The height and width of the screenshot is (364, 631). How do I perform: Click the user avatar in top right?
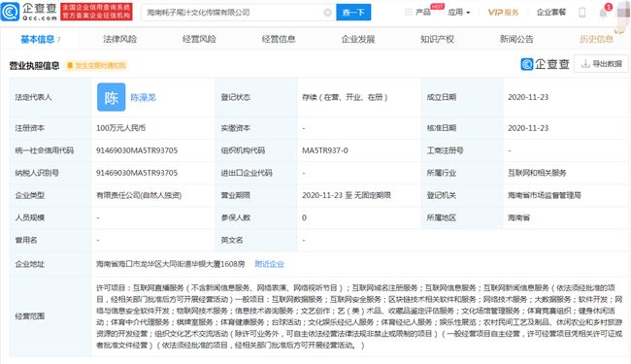623,12
